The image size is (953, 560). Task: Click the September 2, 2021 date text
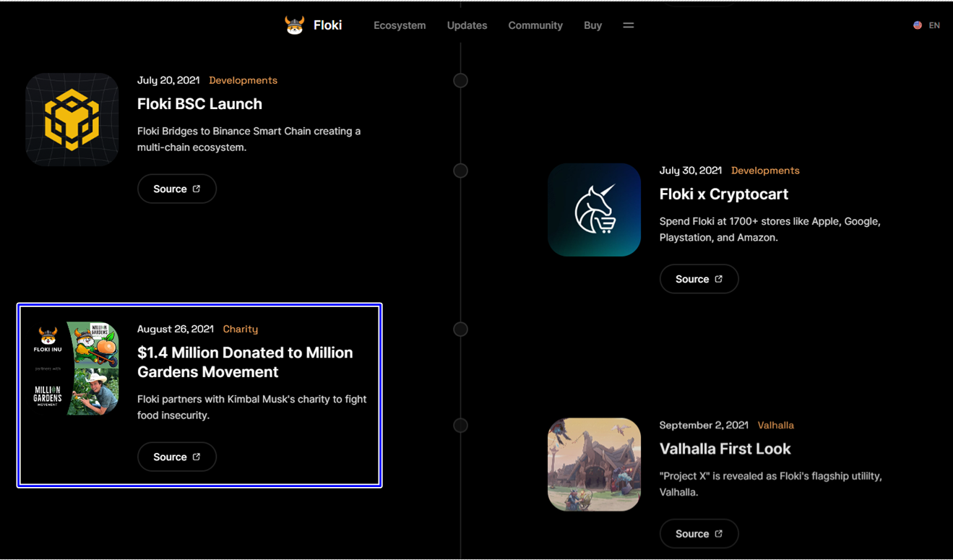[704, 425]
